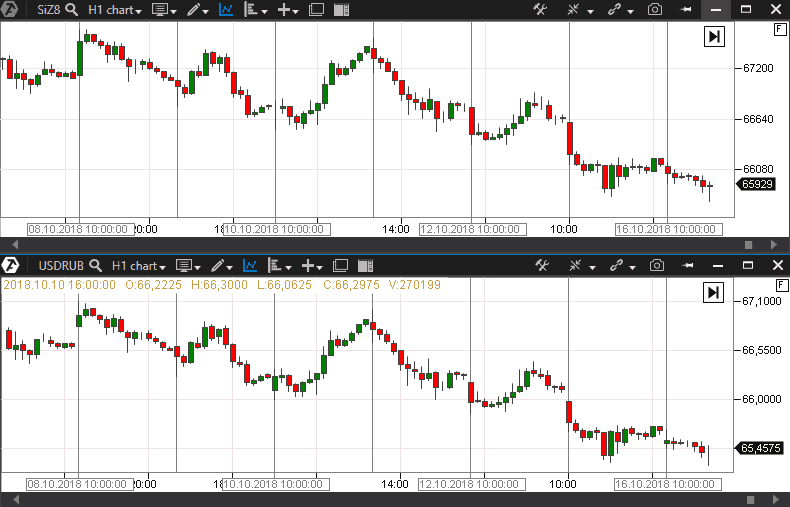The width and height of the screenshot is (790, 507).
Task: Click the 08.10.2018 10:00:00 date label in SiZ8 chart
Action: pos(81,229)
